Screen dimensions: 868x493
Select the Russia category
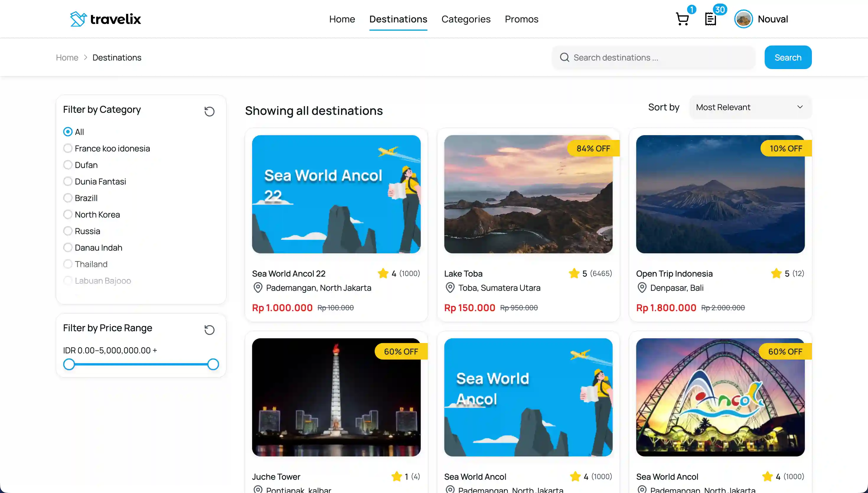68,231
